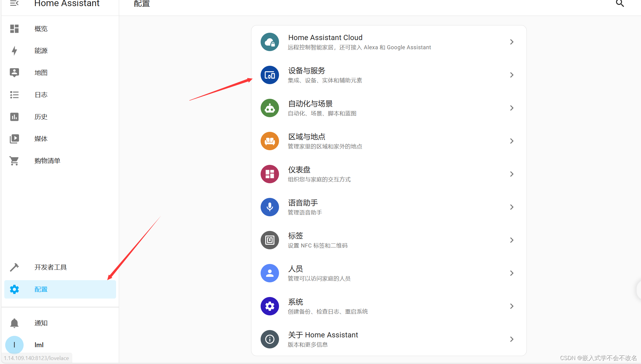Click the lml user profile avatar
This screenshot has height=364, width=641.
pyautogui.click(x=14, y=345)
